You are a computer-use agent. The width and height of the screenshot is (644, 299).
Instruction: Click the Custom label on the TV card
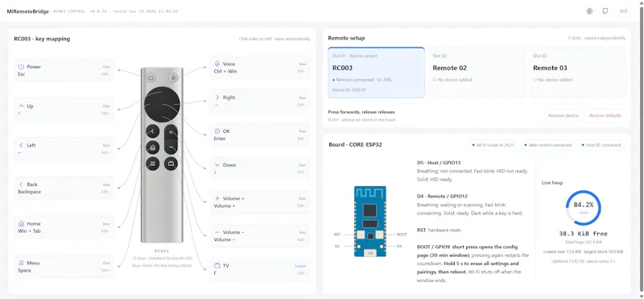300,266
